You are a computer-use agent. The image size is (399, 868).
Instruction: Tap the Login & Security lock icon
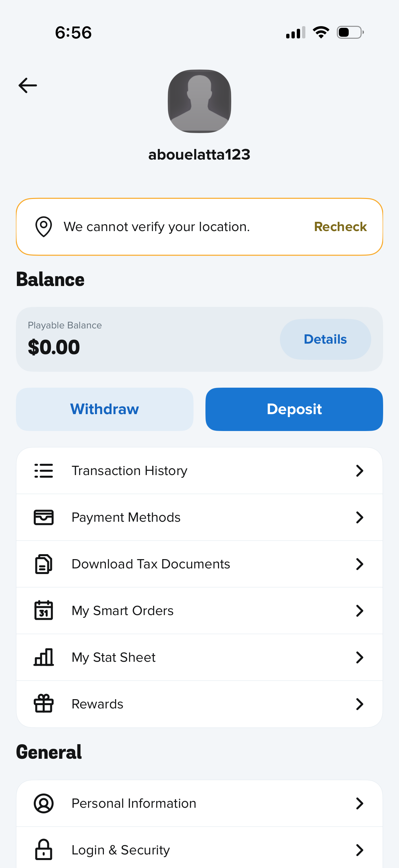click(x=44, y=850)
